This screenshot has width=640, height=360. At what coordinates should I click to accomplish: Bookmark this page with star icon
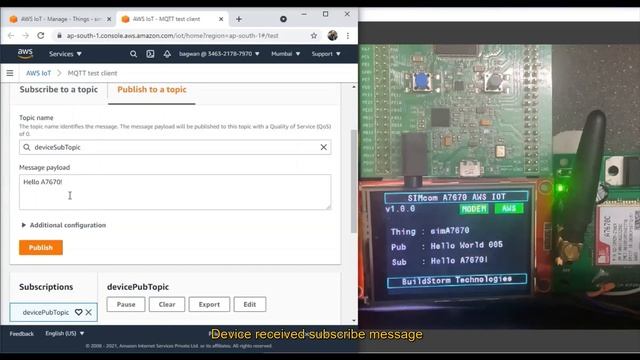(x=313, y=36)
